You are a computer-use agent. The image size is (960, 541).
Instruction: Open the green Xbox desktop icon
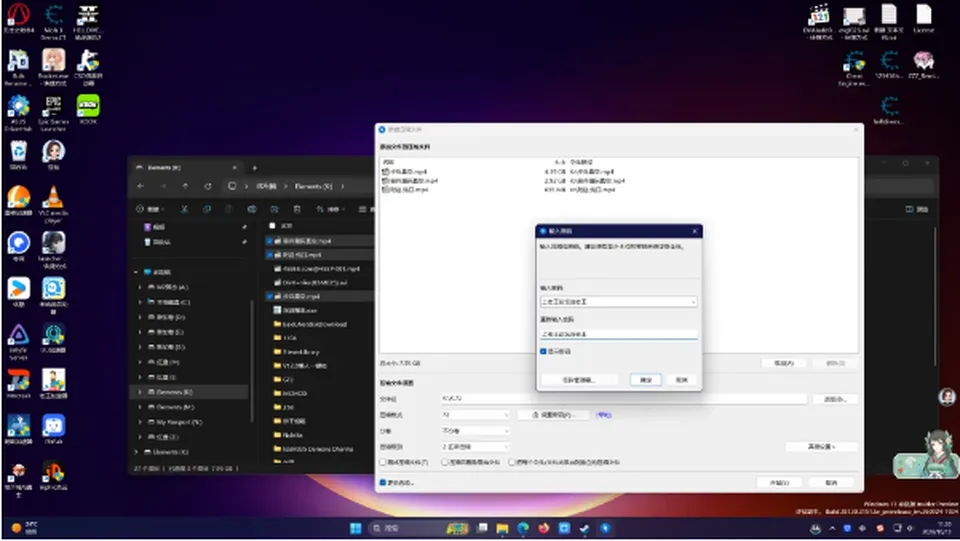(x=88, y=110)
